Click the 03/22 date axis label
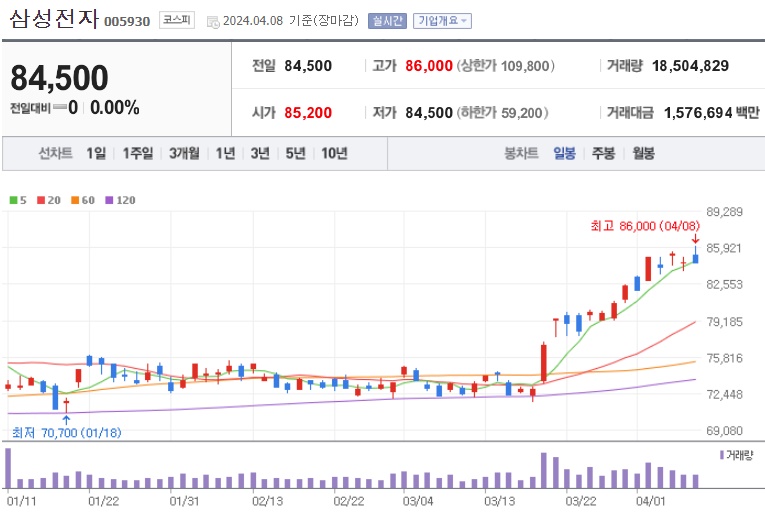Viewport: 765px width, 514px height. pyautogui.click(x=581, y=501)
